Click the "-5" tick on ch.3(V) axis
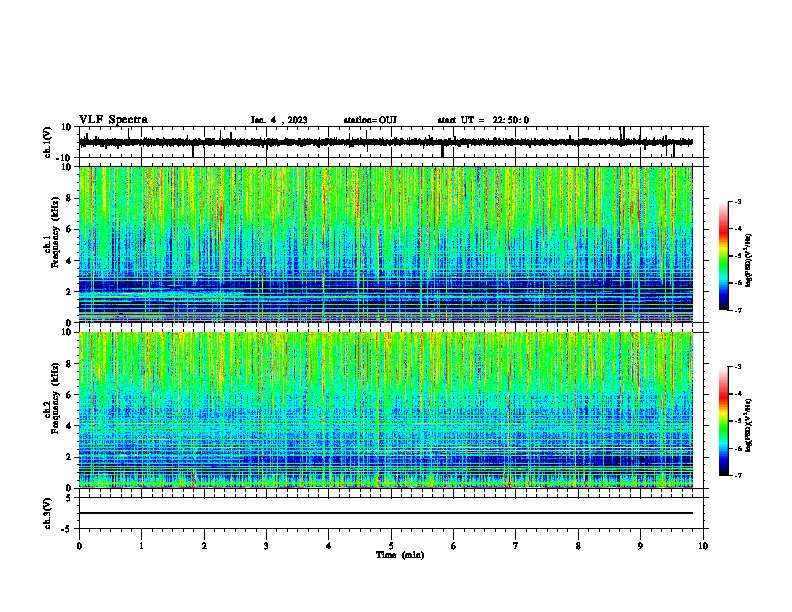This screenshot has height=612, width=792. click(x=67, y=529)
